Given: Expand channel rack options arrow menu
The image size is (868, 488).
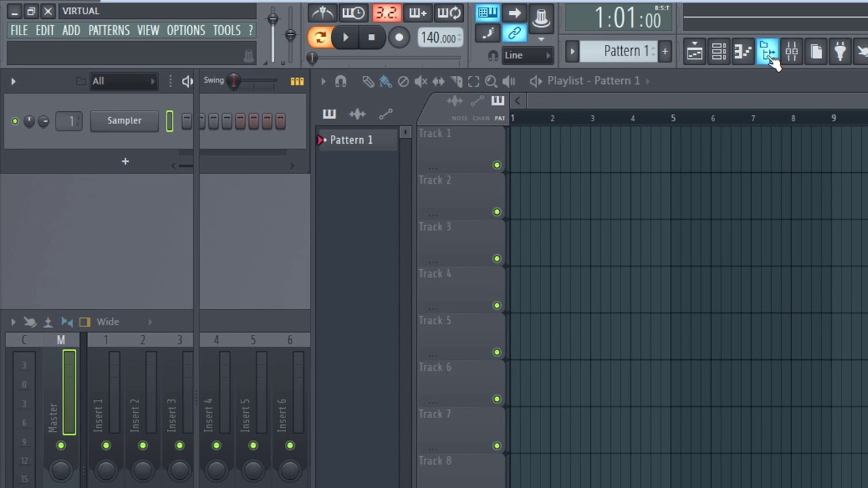Looking at the screenshot, I should tap(13, 81).
